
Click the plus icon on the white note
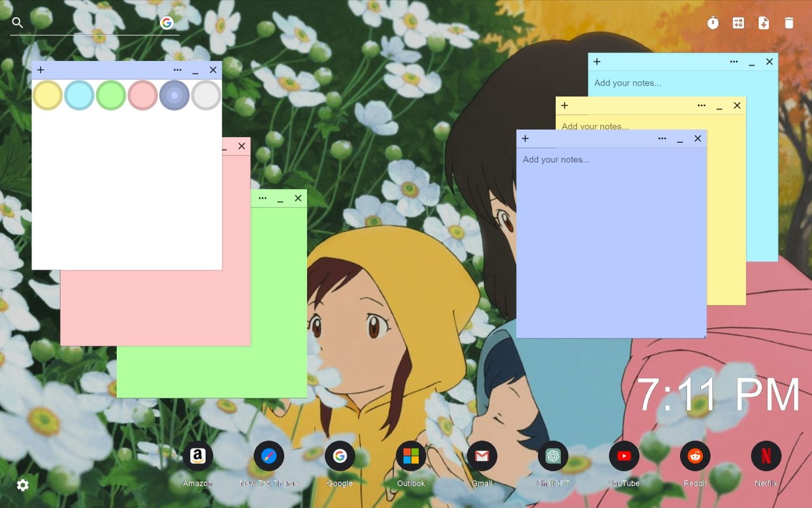[41, 70]
